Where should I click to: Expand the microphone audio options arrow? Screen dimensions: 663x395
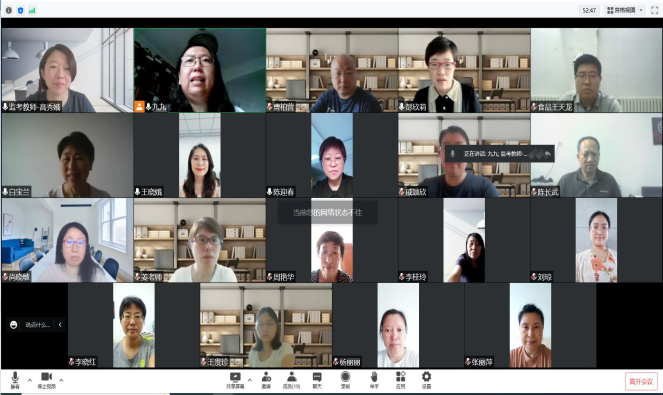30,380
